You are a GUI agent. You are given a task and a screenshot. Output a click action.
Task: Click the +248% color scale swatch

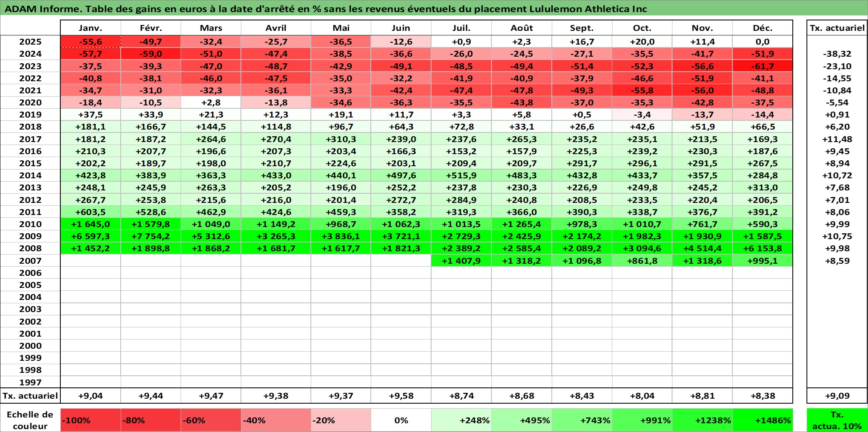(461, 420)
